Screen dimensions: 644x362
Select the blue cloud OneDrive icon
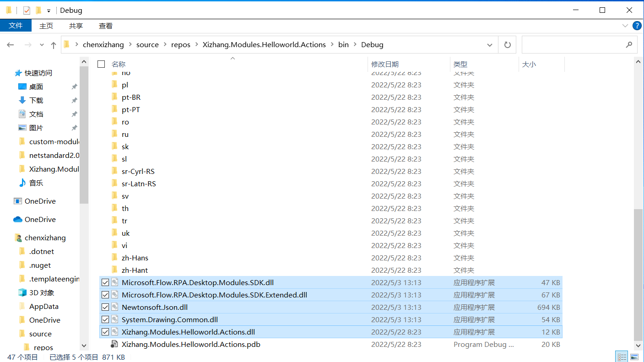pos(18,219)
